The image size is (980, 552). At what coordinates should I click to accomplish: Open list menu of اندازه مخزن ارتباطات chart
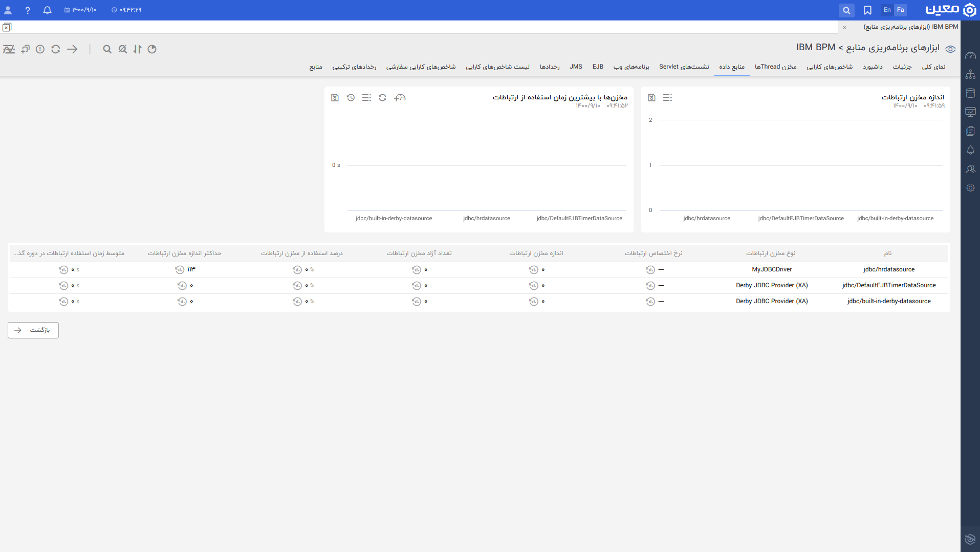[x=667, y=97]
